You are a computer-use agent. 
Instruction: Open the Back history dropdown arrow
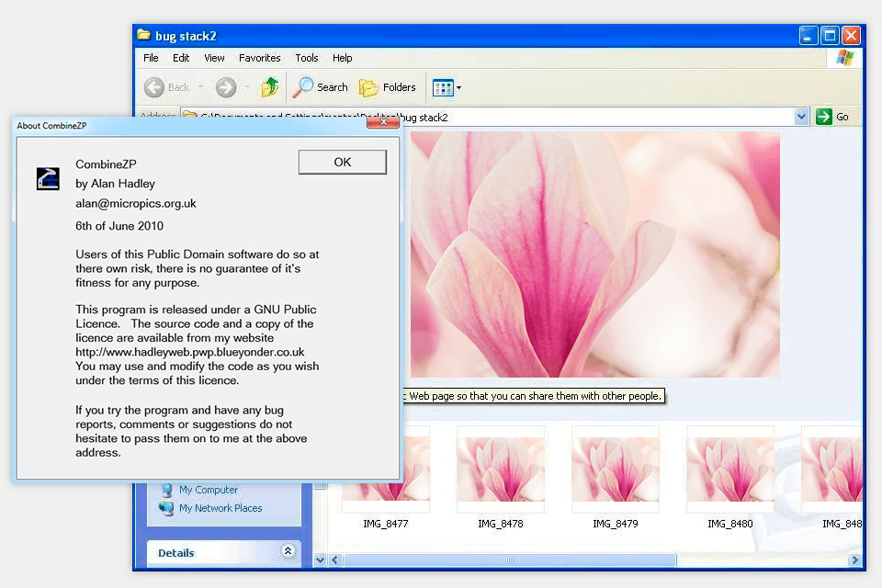201,88
